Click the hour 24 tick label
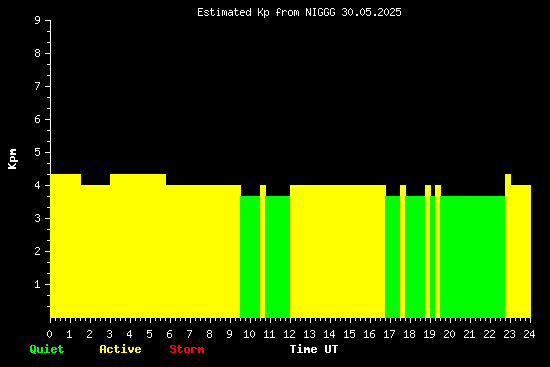Viewport: 550px width, 367px height. [529, 334]
